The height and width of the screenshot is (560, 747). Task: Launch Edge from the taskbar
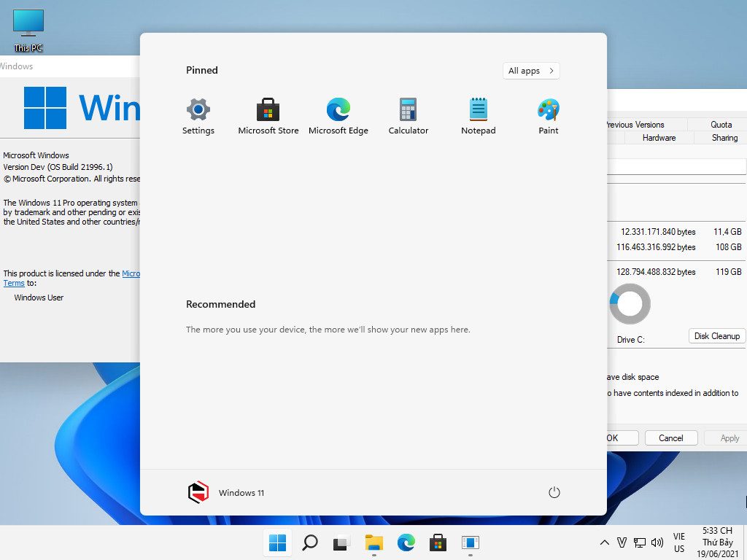[x=406, y=542]
